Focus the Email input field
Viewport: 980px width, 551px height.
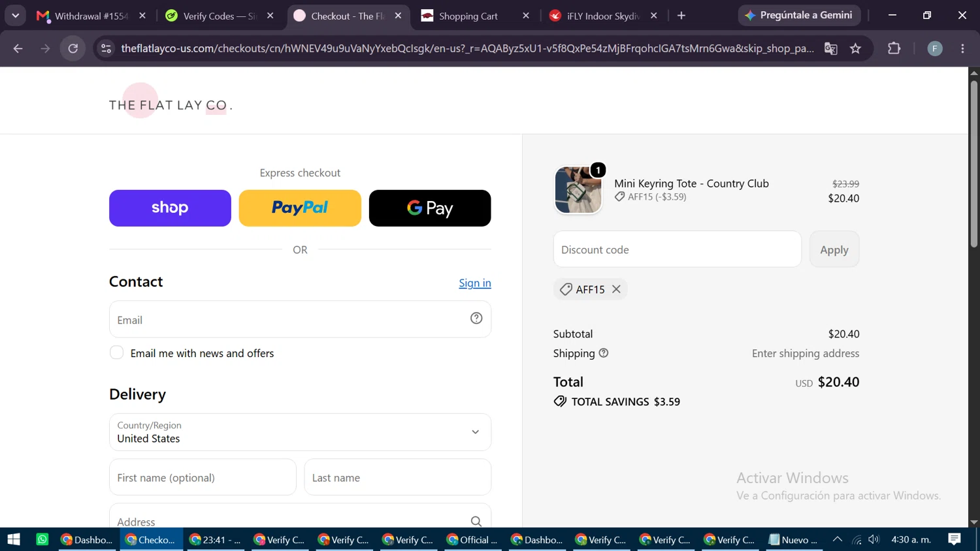[x=300, y=319]
